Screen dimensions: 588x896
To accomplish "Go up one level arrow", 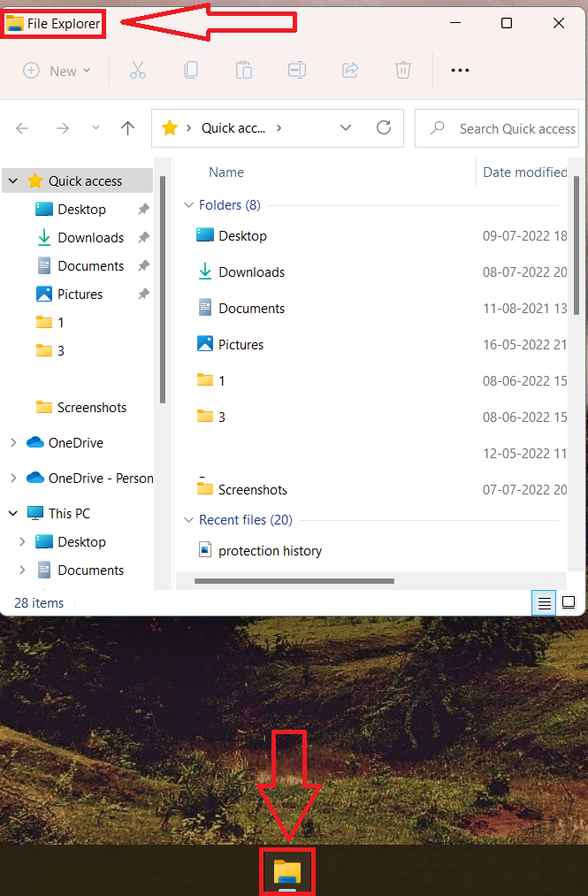I will [128, 128].
